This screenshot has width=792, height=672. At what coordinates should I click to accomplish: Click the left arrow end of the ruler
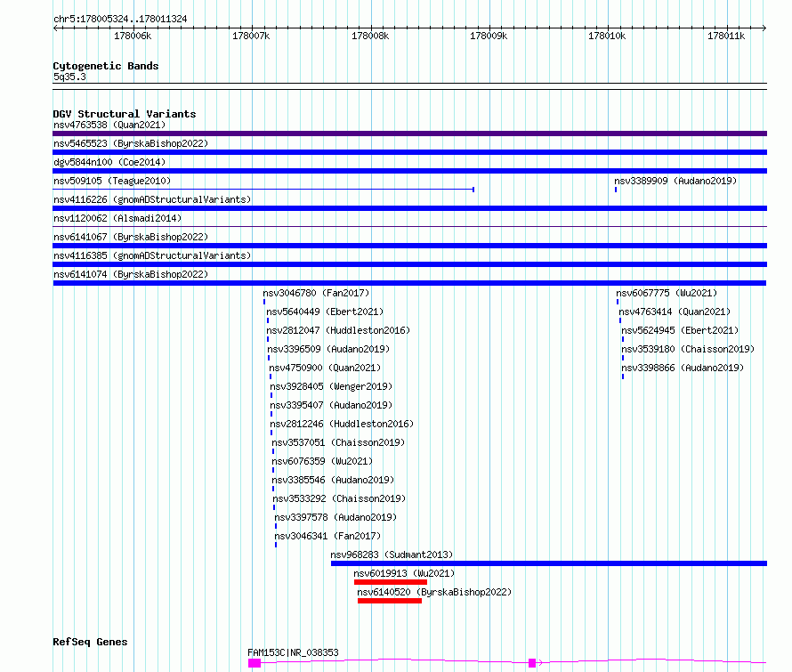click(55, 28)
